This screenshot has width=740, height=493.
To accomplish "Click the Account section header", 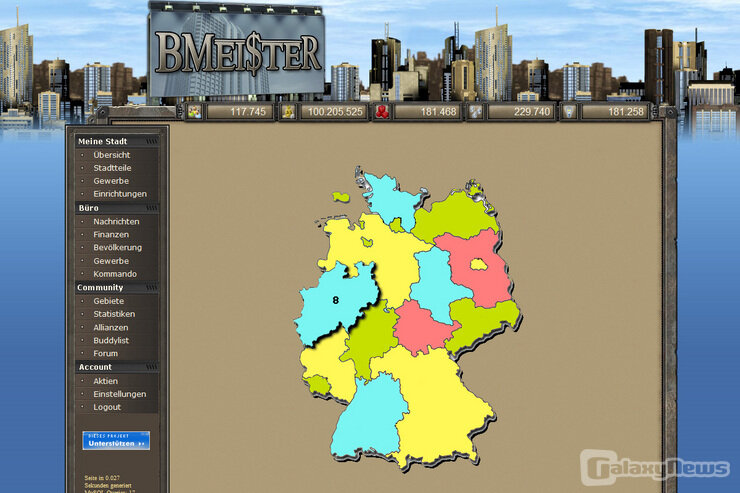I will coord(117,367).
